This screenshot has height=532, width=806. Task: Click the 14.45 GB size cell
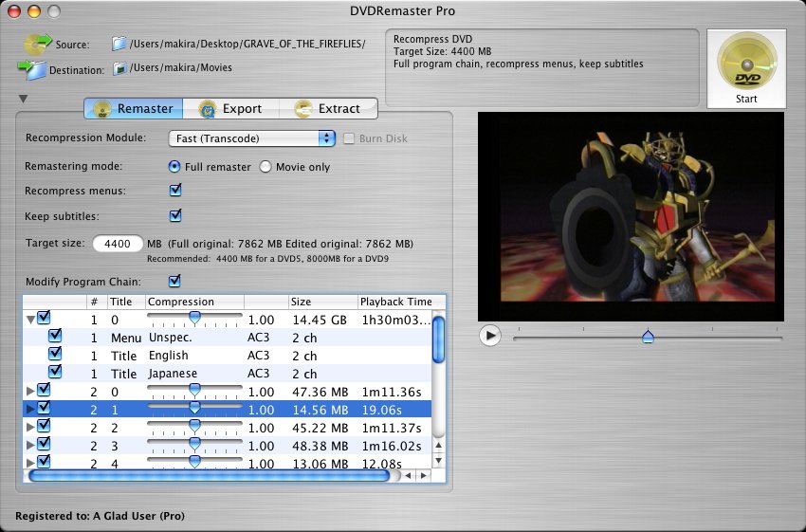320,320
